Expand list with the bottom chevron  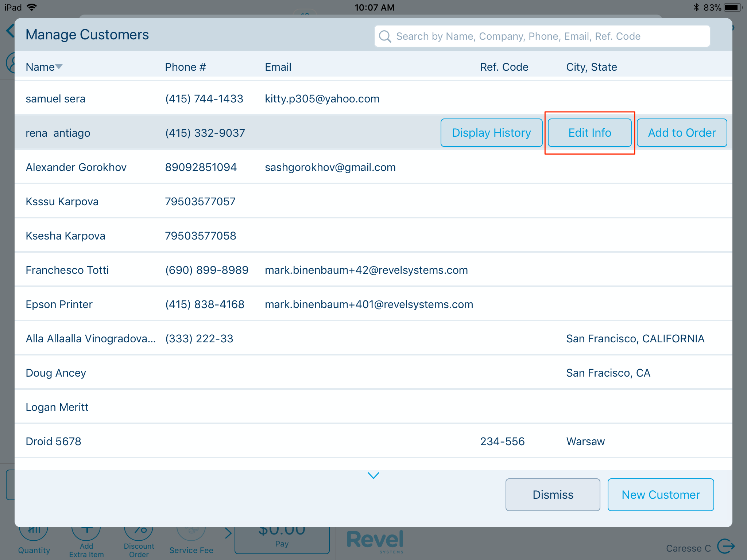click(x=373, y=475)
